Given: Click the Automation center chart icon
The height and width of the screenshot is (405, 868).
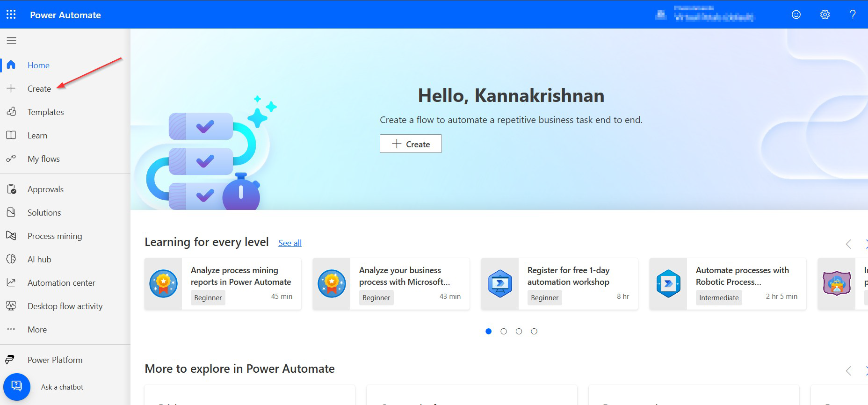Looking at the screenshot, I should pyautogui.click(x=11, y=282).
